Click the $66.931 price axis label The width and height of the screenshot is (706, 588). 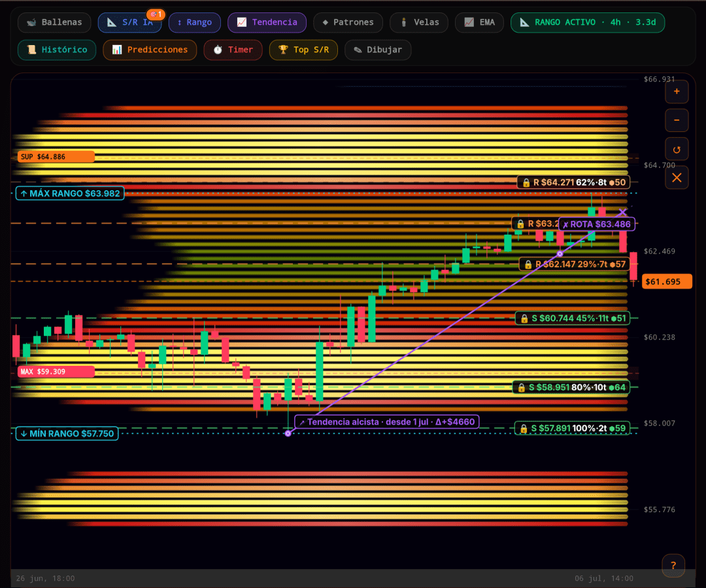pos(659,79)
